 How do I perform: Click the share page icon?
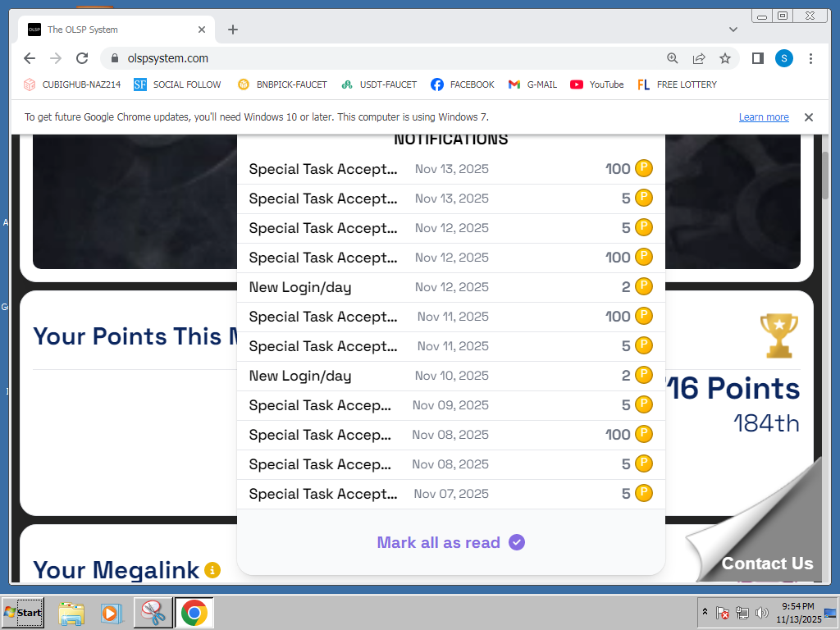pos(699,58)
